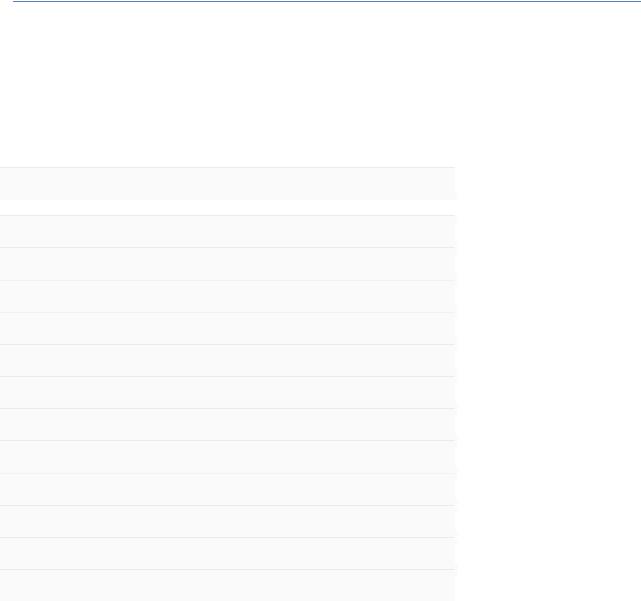Select the eleventh empty table row

click(x=228, y=554)
